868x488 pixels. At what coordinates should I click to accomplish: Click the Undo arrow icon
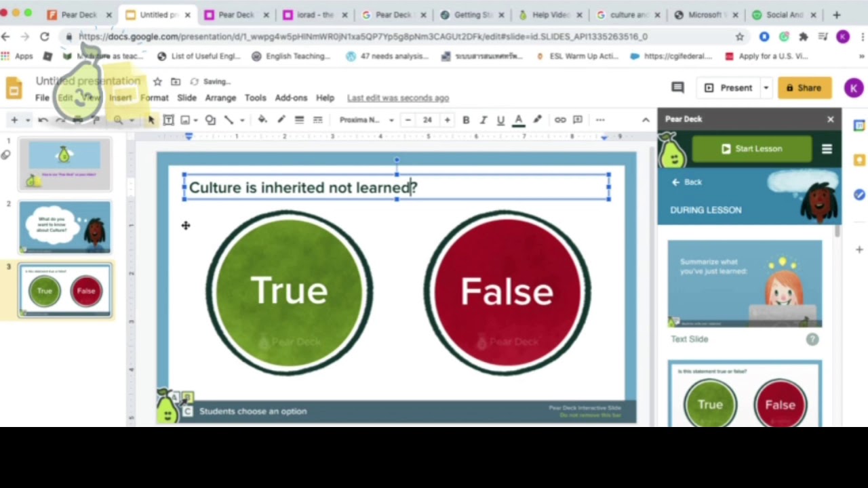(43, 120)
